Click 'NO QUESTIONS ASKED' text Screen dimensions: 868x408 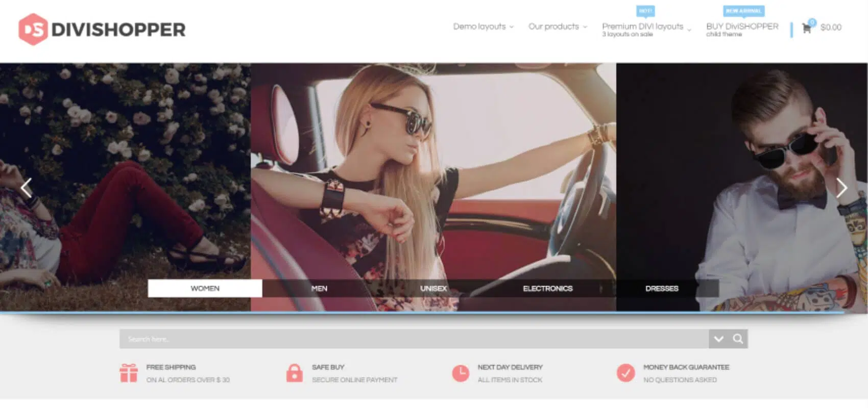click(x=680, y=380)
